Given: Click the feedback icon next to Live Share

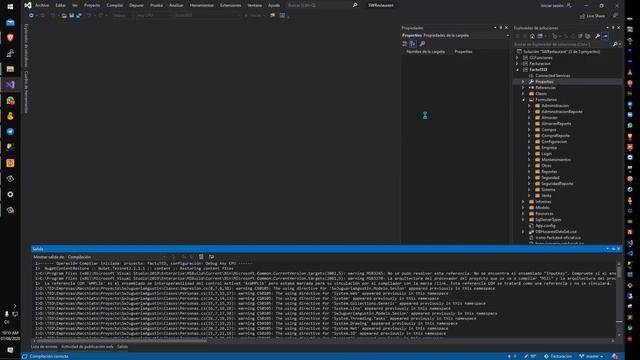Looking at the screenshot, I should 615,16.
